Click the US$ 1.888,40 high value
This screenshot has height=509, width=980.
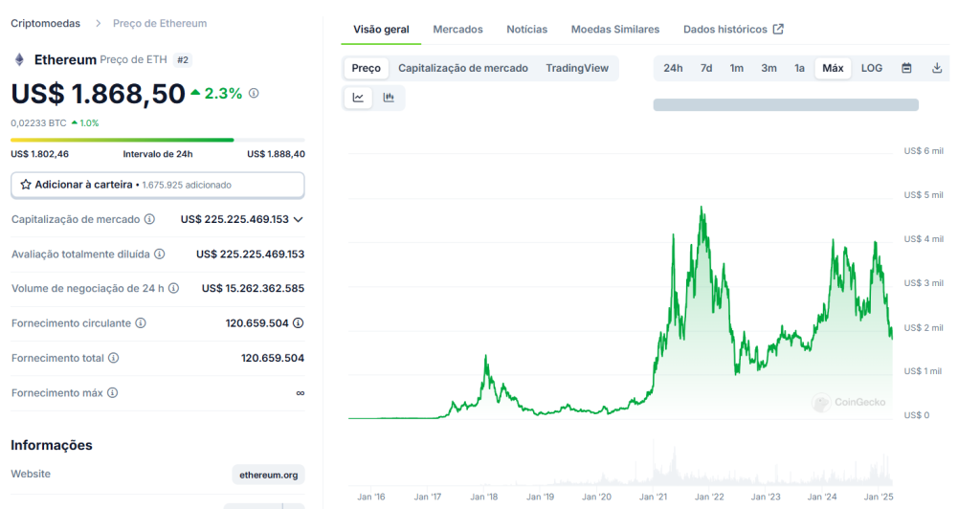tap(276, 154)
